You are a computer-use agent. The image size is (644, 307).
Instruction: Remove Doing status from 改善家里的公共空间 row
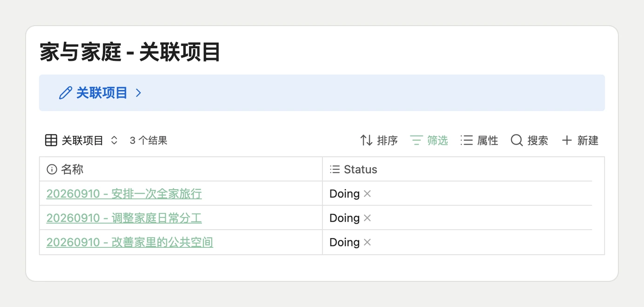tap(367, 242)
